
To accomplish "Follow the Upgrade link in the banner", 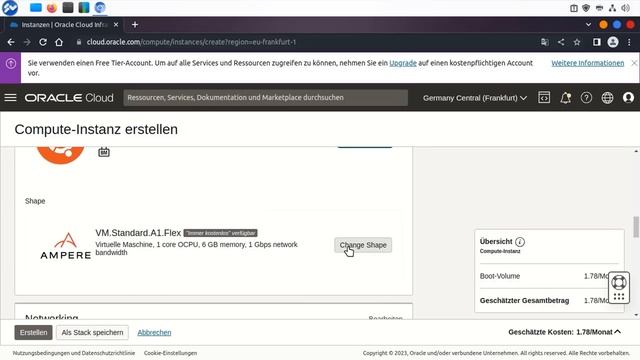I will tap(403, 63).
